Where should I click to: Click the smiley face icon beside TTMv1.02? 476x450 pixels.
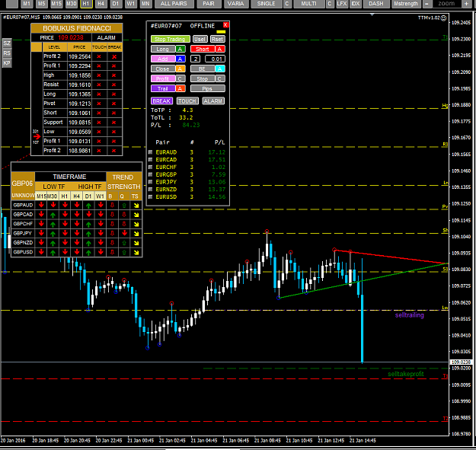coord(443,18)
